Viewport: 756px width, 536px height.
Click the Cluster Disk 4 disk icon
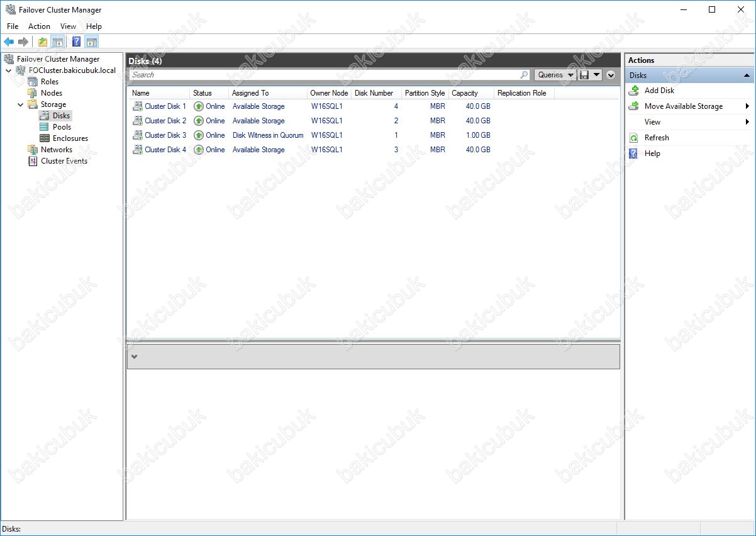pos(138,150)
